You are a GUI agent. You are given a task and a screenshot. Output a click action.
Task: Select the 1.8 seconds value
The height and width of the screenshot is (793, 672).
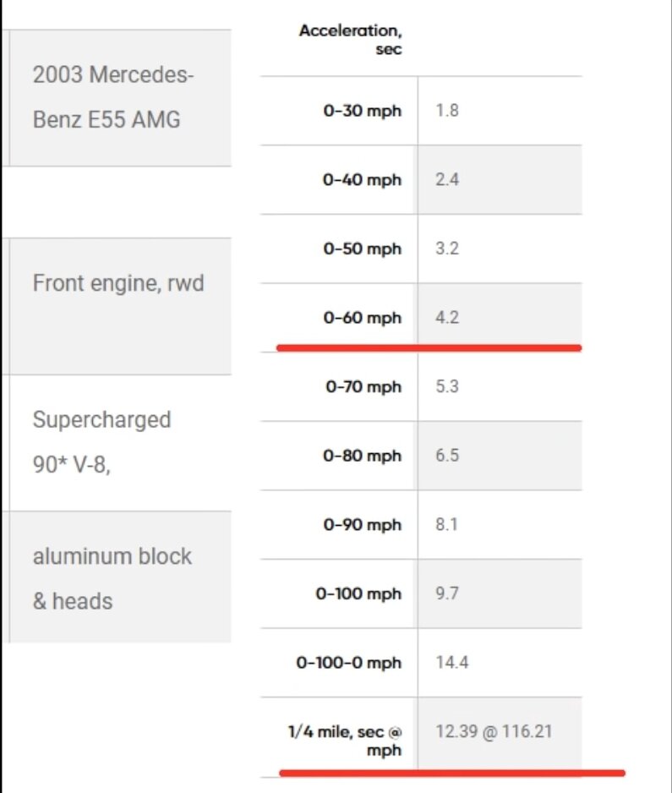[x=447, y=111]
